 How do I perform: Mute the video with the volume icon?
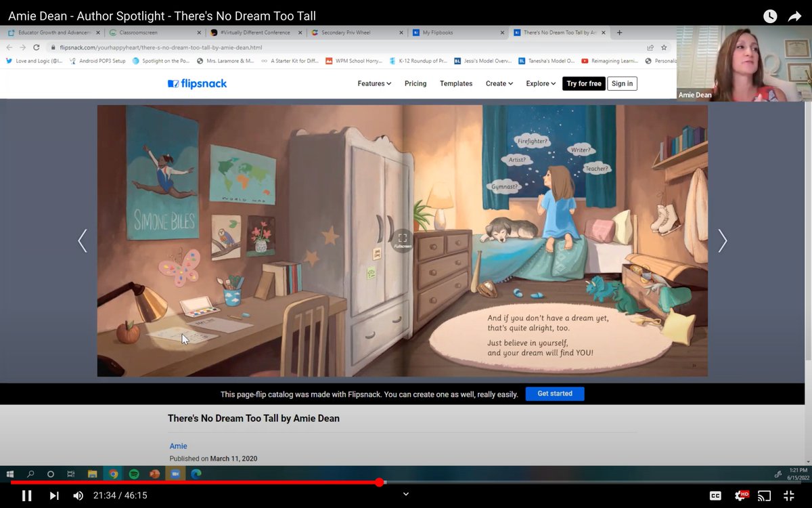click(78, 495)
